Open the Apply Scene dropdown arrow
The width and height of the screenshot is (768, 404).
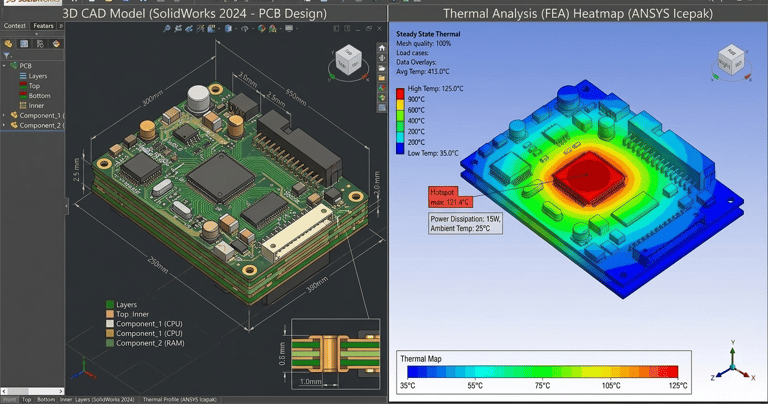click(x=281, y=29)
